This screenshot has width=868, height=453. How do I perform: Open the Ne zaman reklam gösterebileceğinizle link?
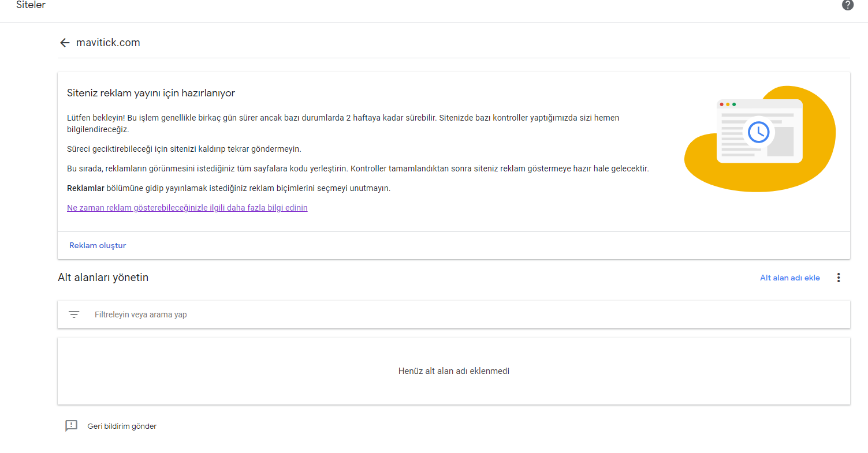pos(187,208)
